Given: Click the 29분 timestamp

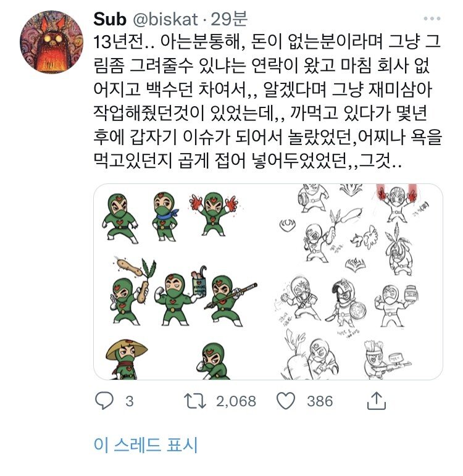Looking at the screenshot, I should 229,19.
